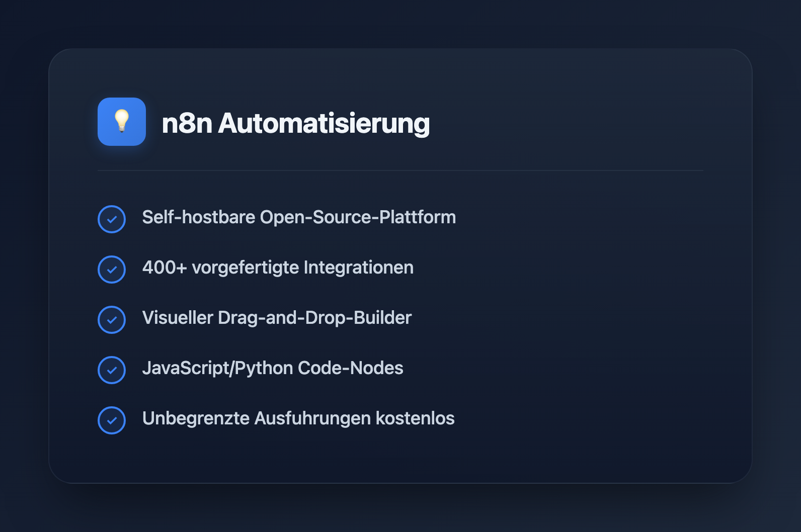Screen dimensions: 801x532
Task: Click the check icon beside Visueller Drag-and-Drop-Builder
Action: [x=112, y=320]
